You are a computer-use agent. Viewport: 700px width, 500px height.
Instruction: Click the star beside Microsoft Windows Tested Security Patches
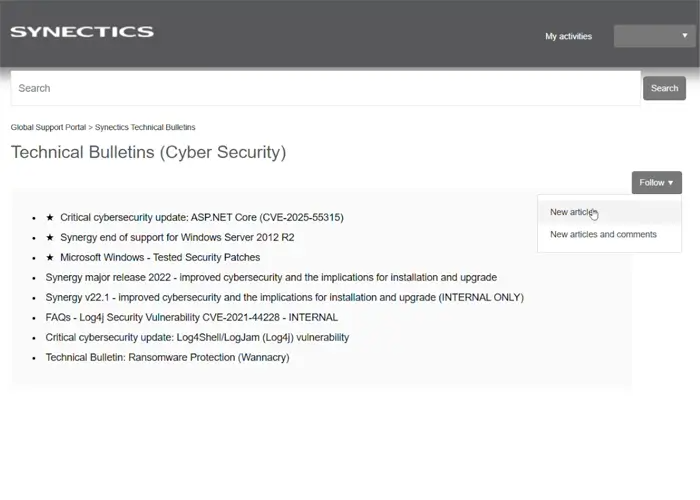[50, 257]
